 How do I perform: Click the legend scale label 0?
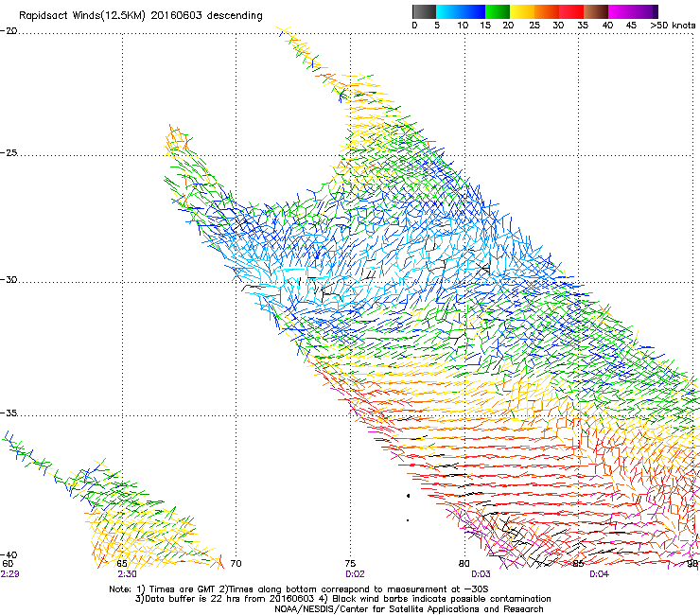(414, 26)
